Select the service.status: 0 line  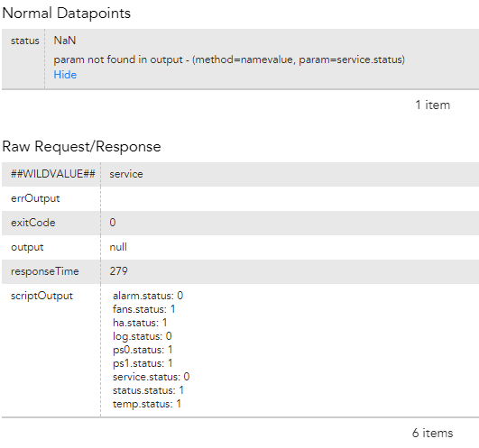[x=152, y=377]
